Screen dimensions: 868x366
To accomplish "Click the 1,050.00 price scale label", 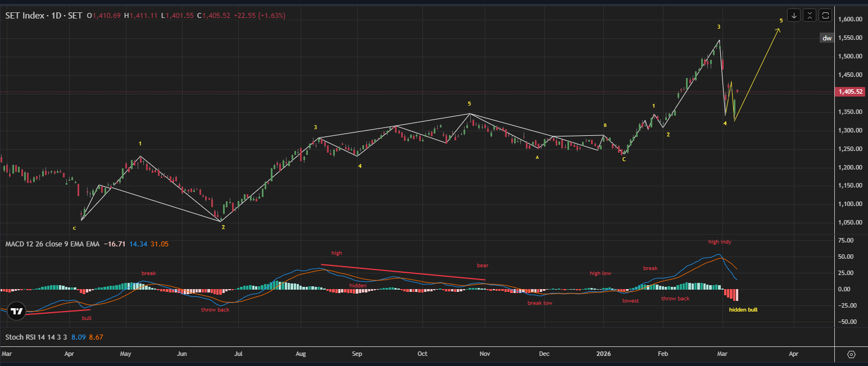I will click(850, 222).
